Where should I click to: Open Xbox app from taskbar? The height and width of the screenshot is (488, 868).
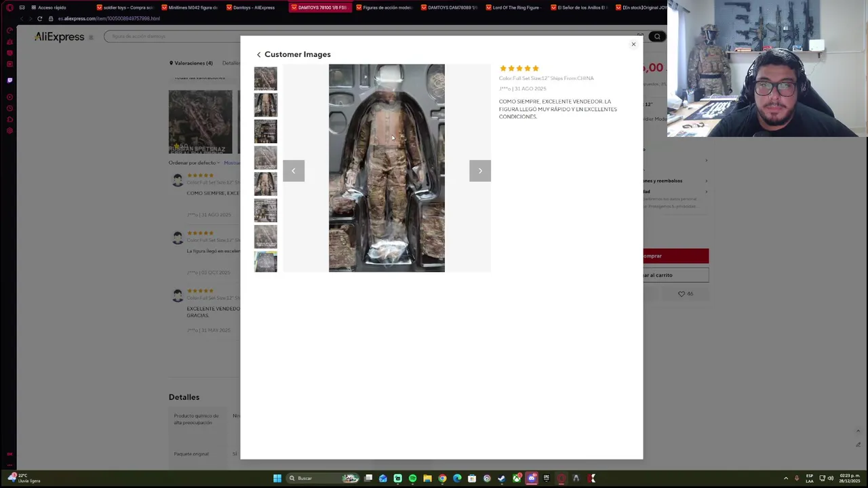(517, 479)
